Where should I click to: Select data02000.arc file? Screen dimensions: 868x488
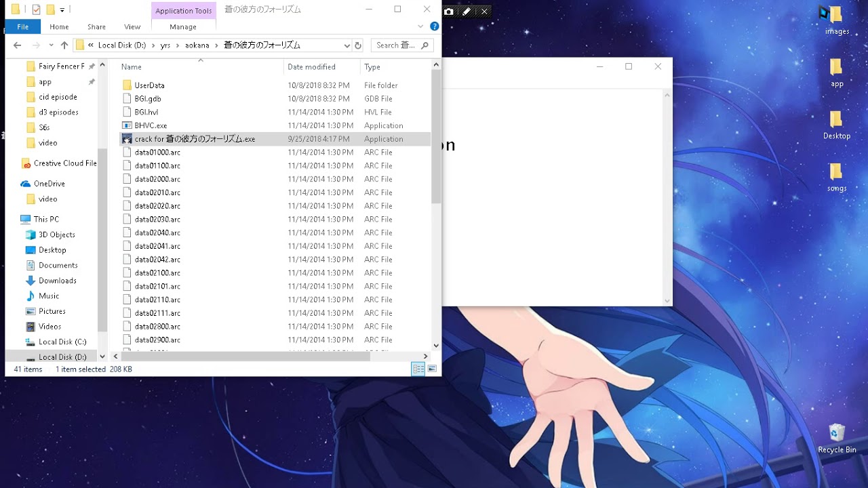157,180
